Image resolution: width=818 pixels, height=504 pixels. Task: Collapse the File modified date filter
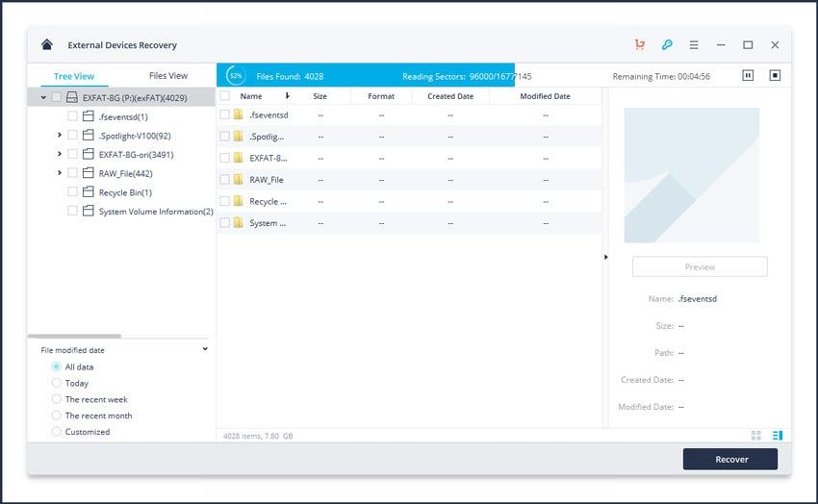(x=205, y=349)
